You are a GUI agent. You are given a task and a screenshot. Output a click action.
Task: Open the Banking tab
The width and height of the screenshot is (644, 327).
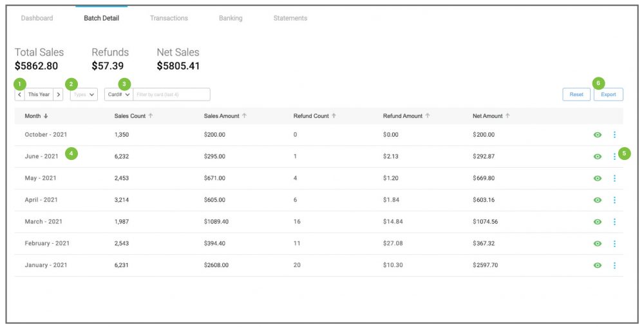coord(231,18)
